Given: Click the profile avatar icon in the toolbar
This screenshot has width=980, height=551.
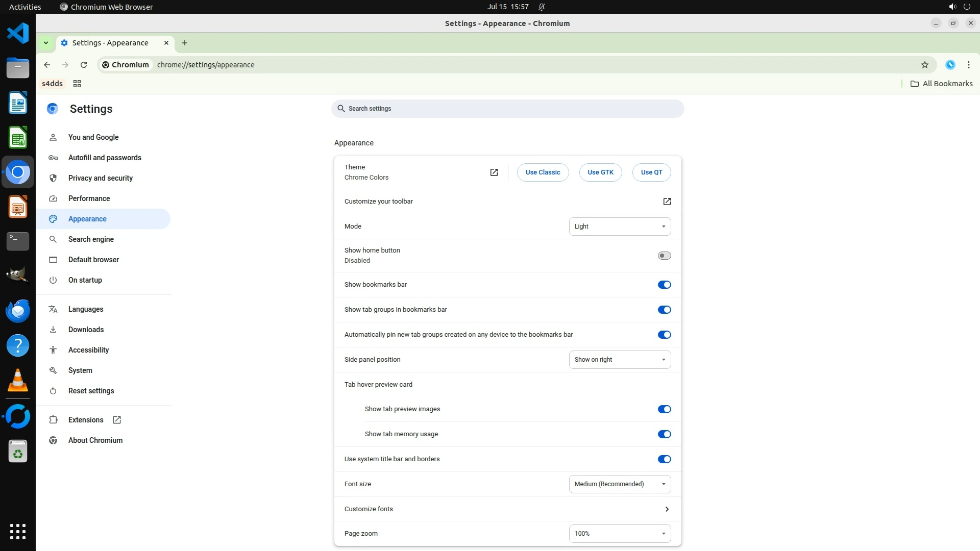Looking at the screenshot, I should click(950, 65).
